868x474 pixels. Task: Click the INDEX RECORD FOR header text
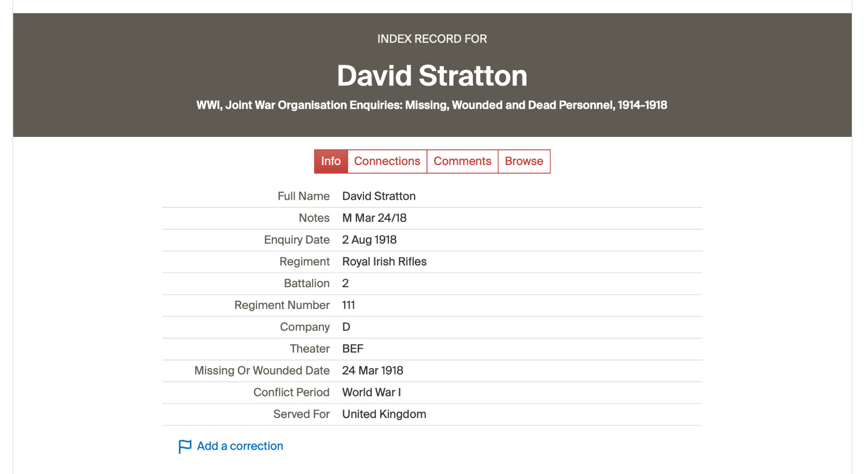[x=432, y=39]
